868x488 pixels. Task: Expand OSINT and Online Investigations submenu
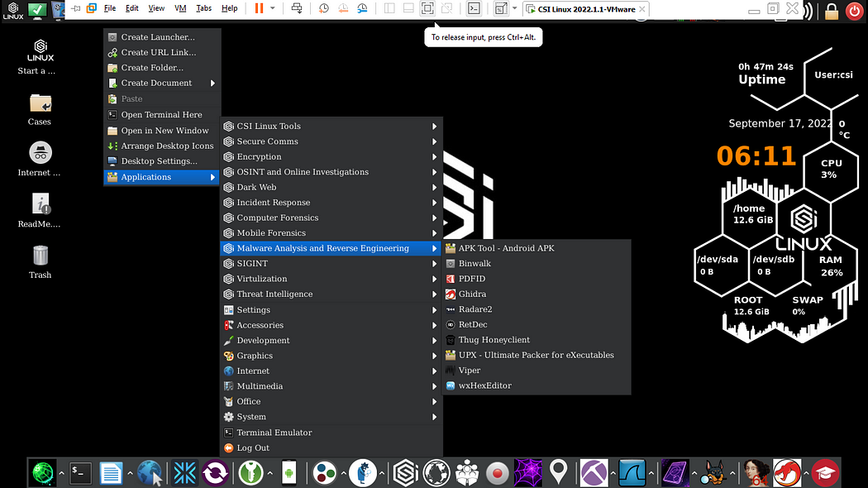point(331,172)
